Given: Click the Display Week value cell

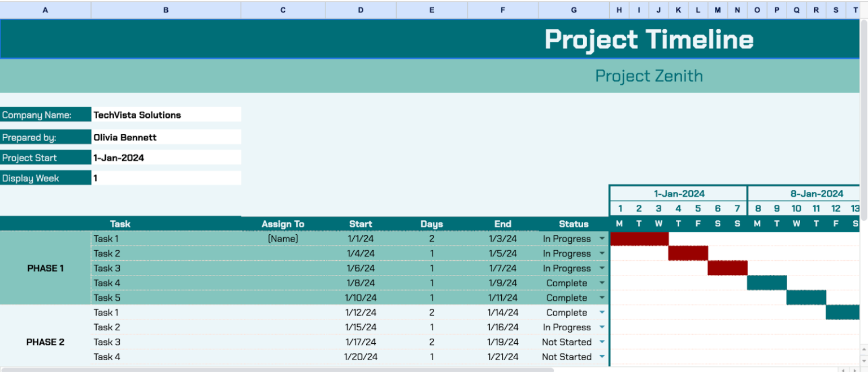Looking at the screenshot, I should pos(166,178).
